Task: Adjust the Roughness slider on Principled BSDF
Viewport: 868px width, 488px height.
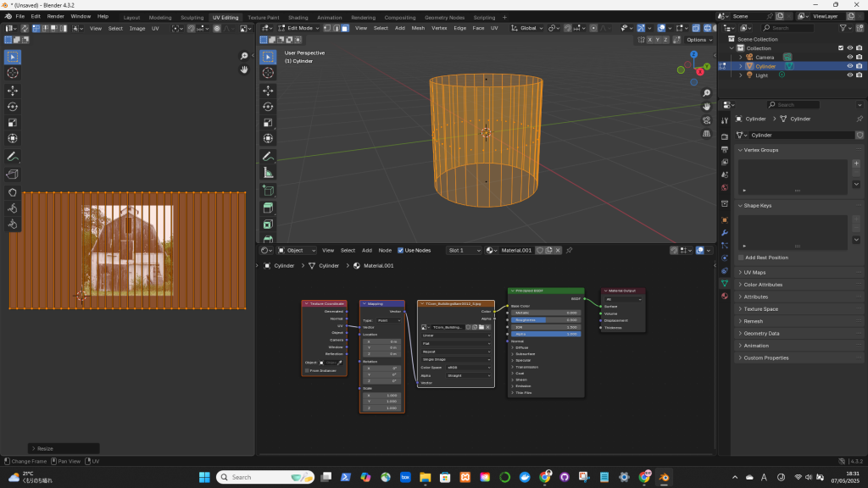Action: [x=545, y=319]
